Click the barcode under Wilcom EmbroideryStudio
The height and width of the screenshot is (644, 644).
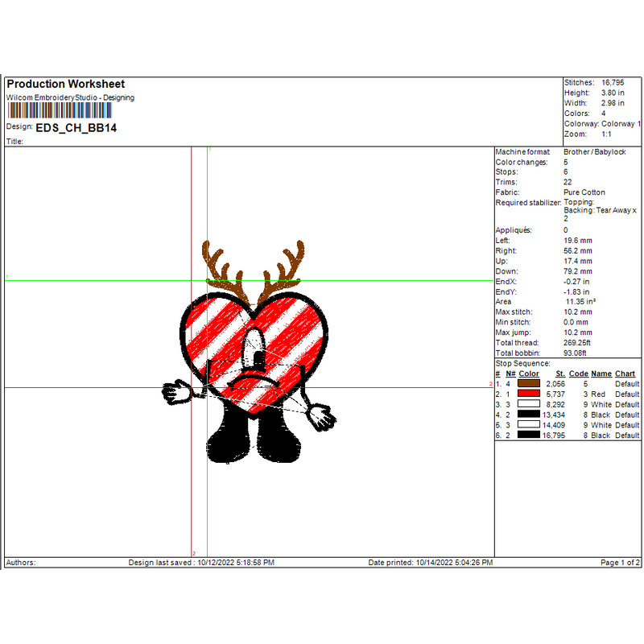59,113
